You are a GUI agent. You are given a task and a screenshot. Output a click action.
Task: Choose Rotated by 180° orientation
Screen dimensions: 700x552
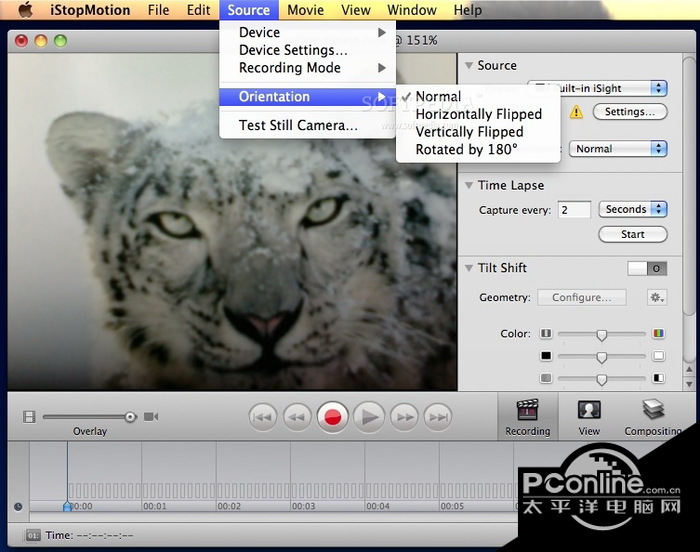[x=466, y=149]
